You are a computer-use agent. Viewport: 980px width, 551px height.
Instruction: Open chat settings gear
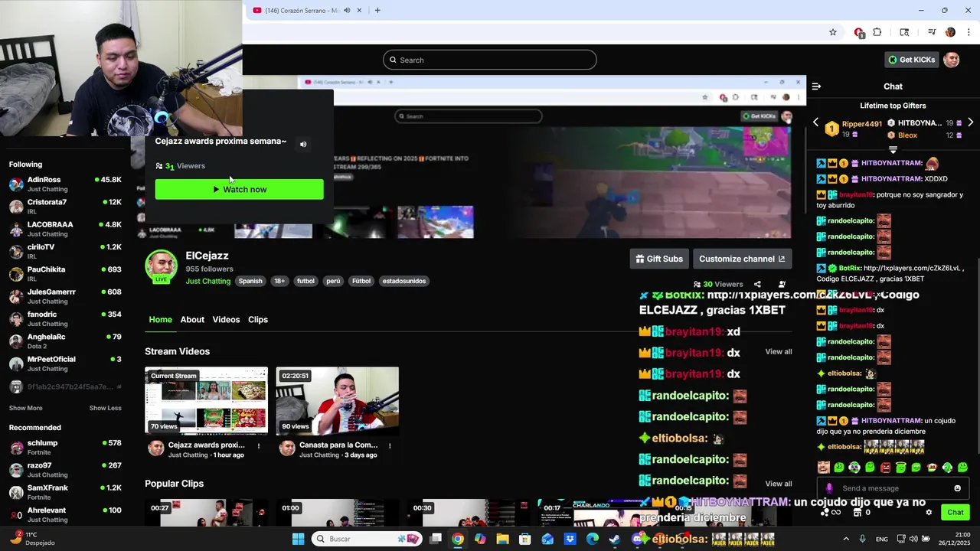click(x=929, y=512)
